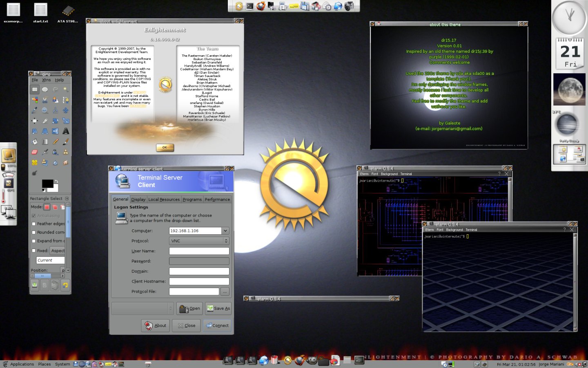The height and width of the screenshot is (368, 588).
Task: Open the iPod icon in top dock
Action: point(283,6)
